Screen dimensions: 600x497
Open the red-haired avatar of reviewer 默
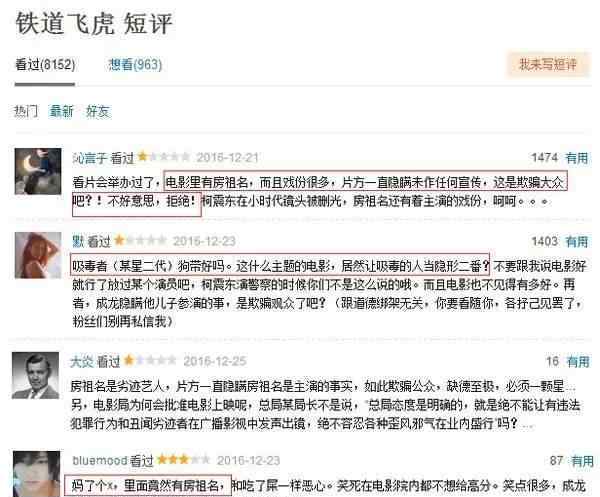(x=38, y=255)
